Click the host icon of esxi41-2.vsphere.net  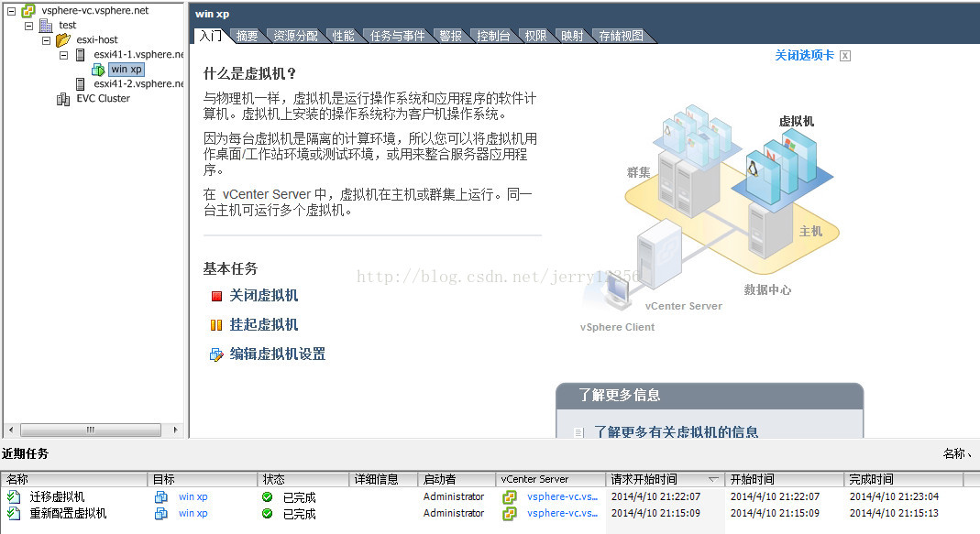80,84
